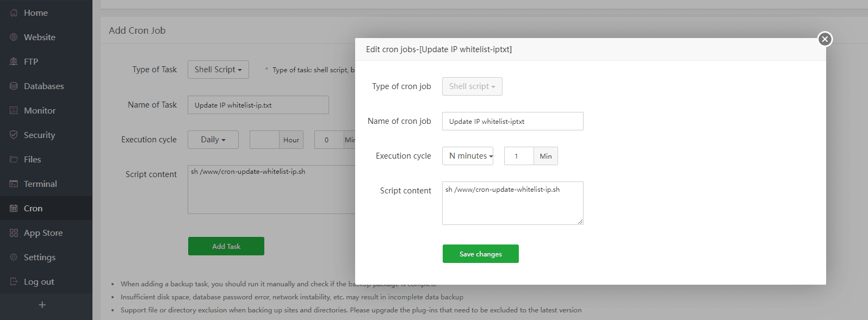The height and width of the screenshot is (320, 868).
Task: Open the Cron menu item
Action: click(33, 208)
